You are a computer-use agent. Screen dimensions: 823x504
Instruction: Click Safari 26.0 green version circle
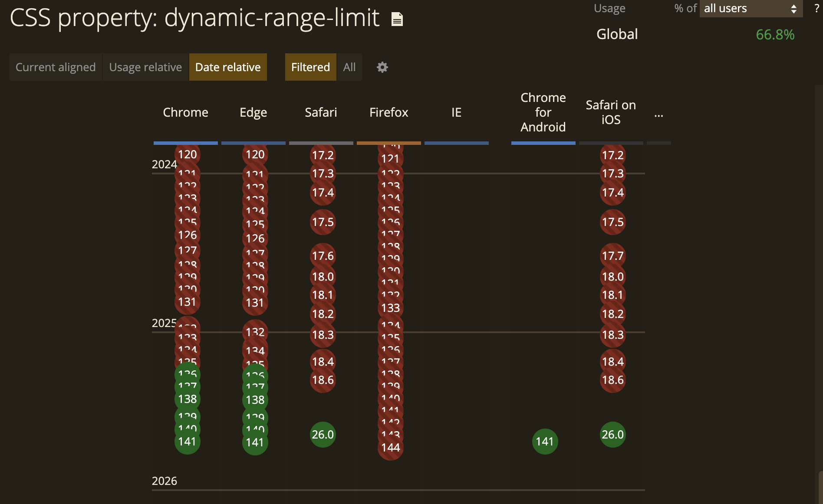323,435
